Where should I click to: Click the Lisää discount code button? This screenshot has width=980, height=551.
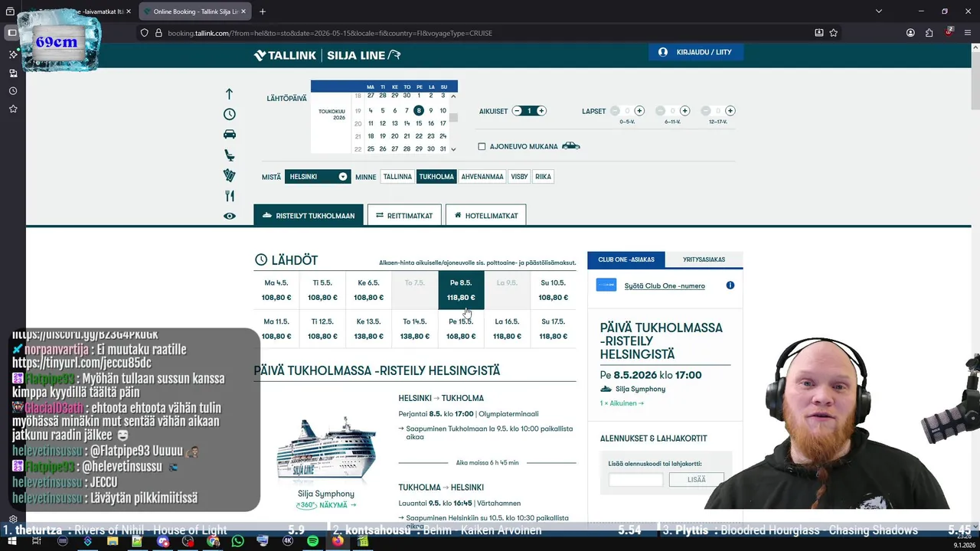[697, 479]
